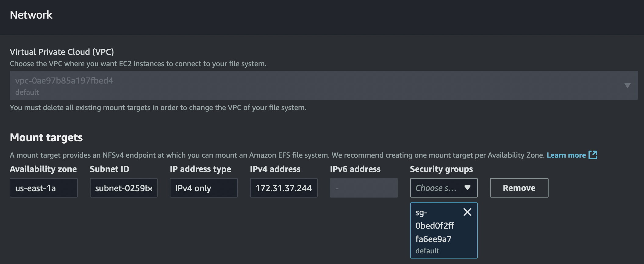Click the 172.31.37.244 IPv4 address input

pos(284,188)
